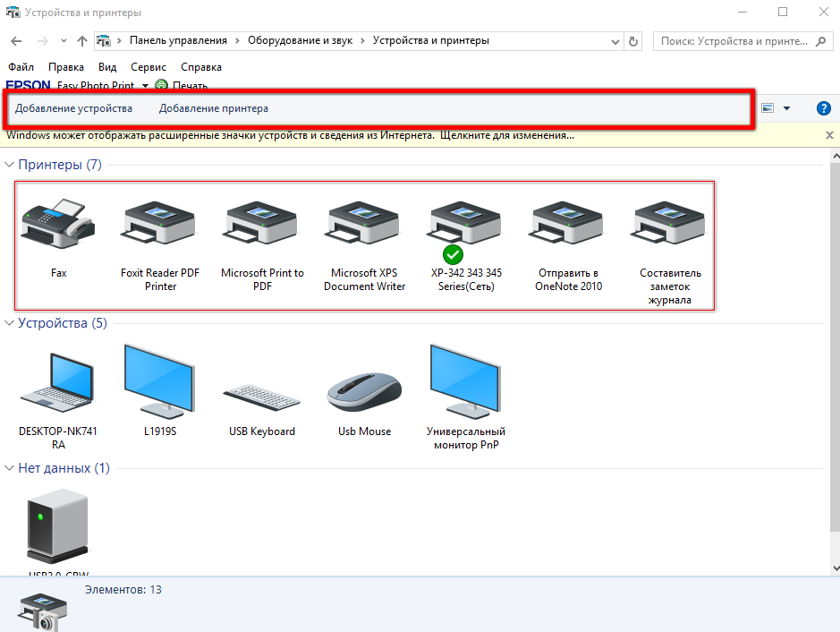Click the control panel icon in address bar
Viewport: 840px width, 632px height.
tap(104, 41)
